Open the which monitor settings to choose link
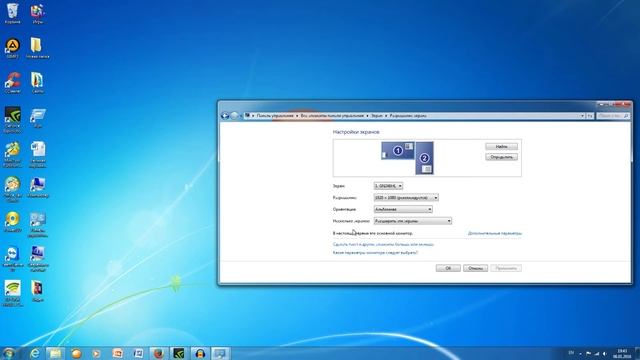 coord(375,253)
